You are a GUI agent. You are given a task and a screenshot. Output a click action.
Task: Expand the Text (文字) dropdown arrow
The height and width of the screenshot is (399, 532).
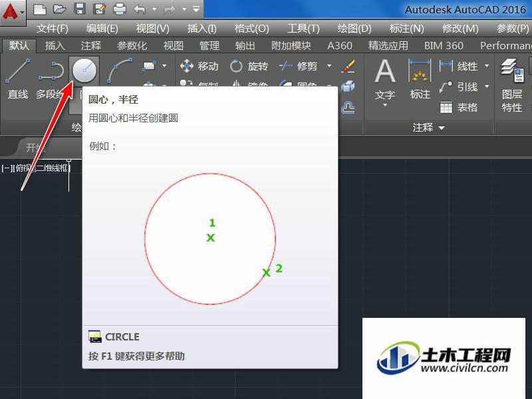[385, 105]
